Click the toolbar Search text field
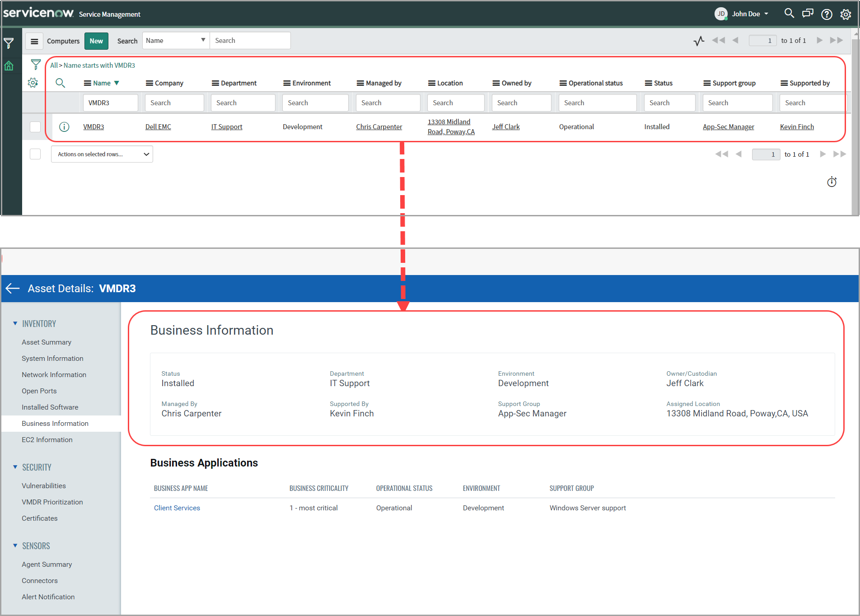 coord(250,41)
